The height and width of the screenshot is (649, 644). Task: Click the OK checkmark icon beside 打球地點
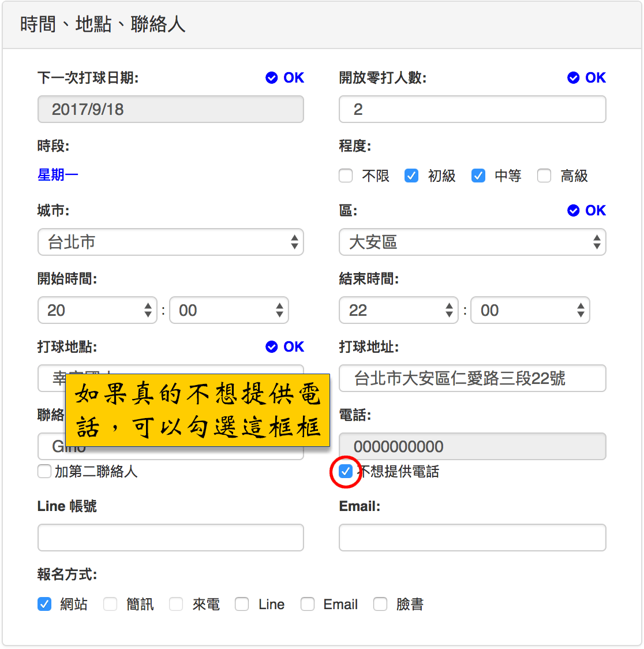tap(272, 347)
